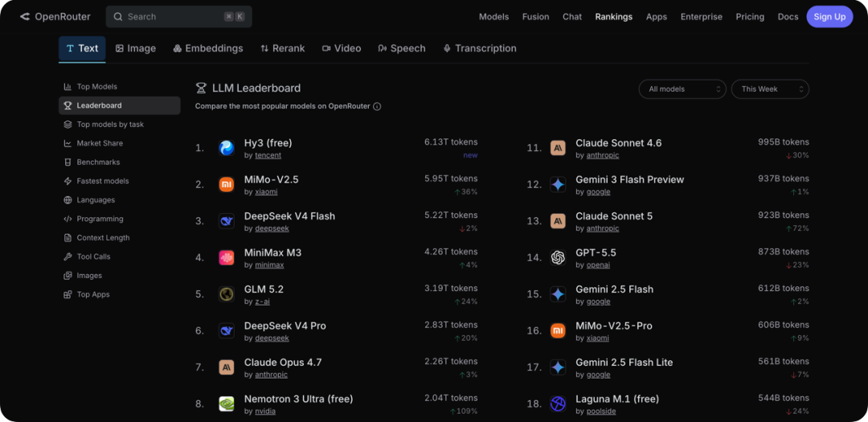Open the All models dropdown
Viewport: 868px width, 422px height.
click(682, 89)
